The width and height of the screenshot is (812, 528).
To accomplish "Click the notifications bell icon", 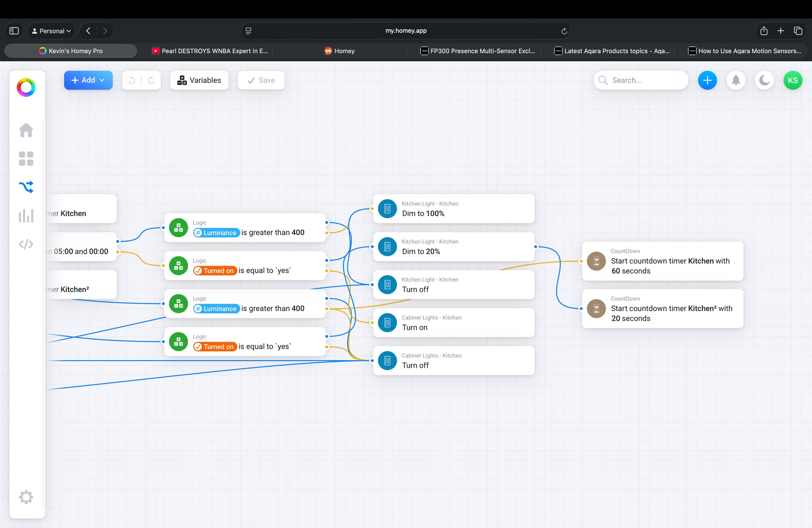I will (736, 80).
